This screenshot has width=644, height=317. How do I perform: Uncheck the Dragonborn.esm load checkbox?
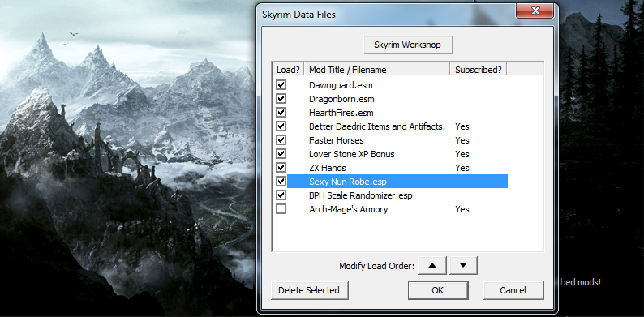(x=281, y=99)
